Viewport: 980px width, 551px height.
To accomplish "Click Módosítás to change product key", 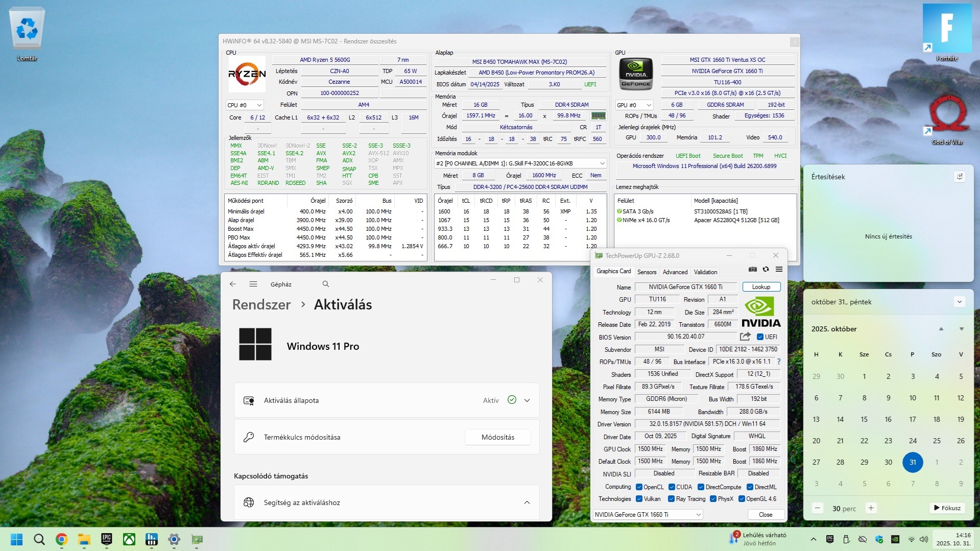I will tap(498, 437).
